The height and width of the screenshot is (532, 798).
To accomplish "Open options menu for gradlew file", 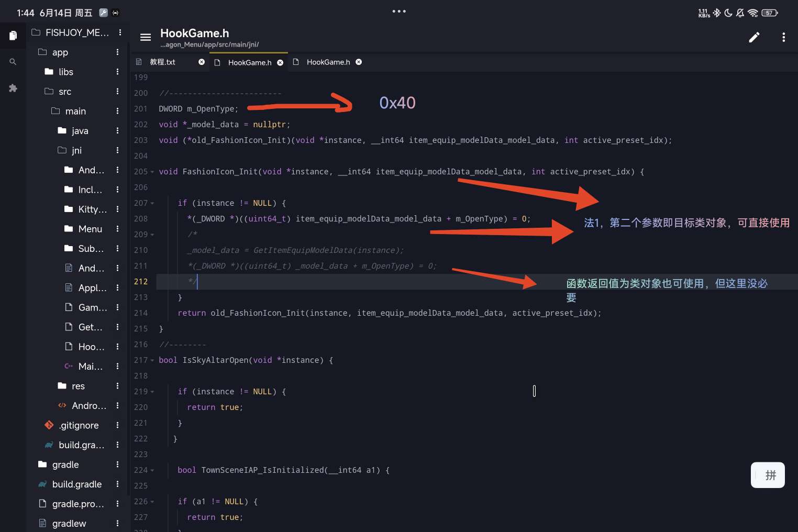I will (x=117, y=523).
